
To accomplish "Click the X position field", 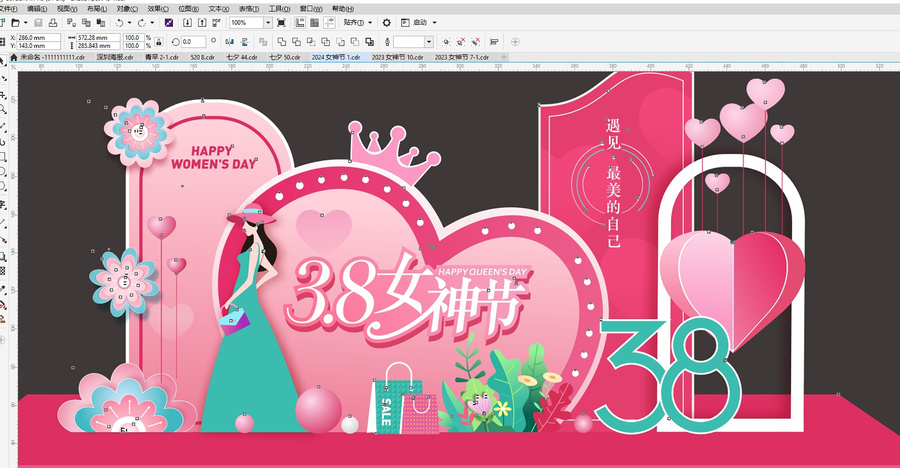I will [38, 37].
